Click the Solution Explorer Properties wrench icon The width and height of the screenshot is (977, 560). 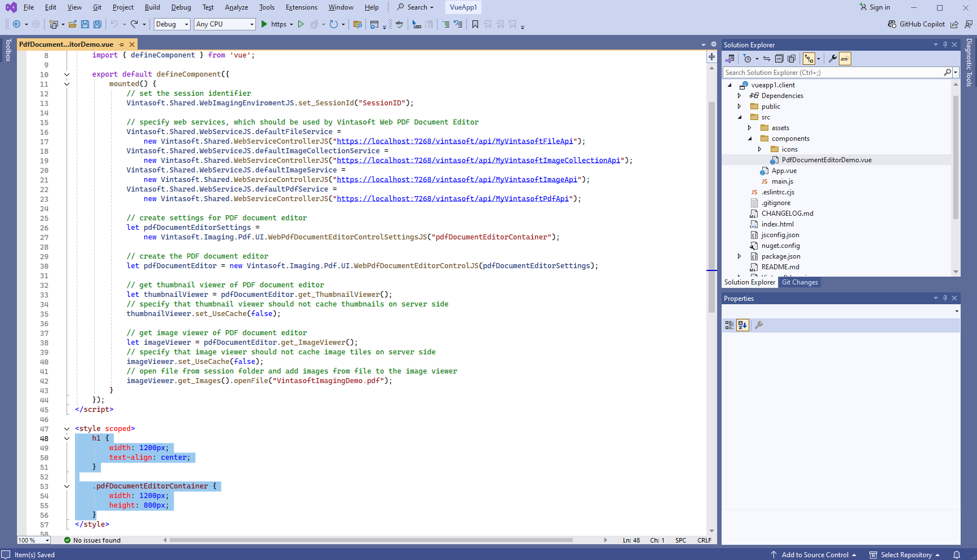tap(832, 59)
